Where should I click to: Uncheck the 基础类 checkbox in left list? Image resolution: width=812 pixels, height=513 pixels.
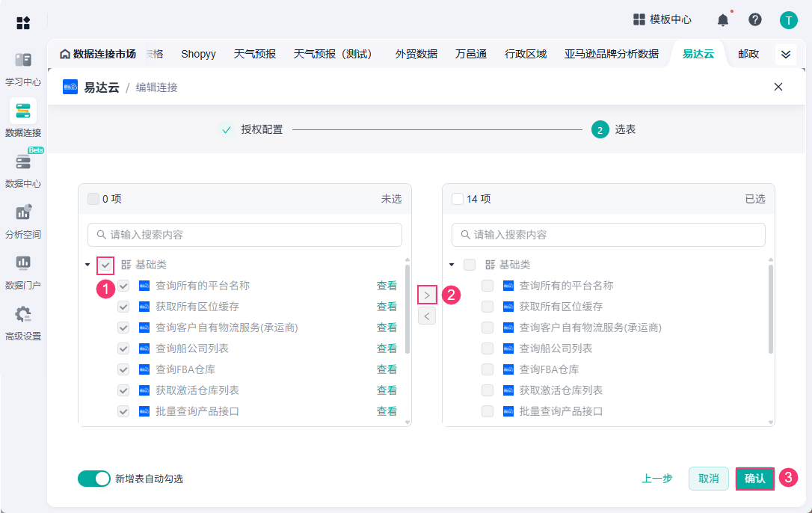[105, 265]
